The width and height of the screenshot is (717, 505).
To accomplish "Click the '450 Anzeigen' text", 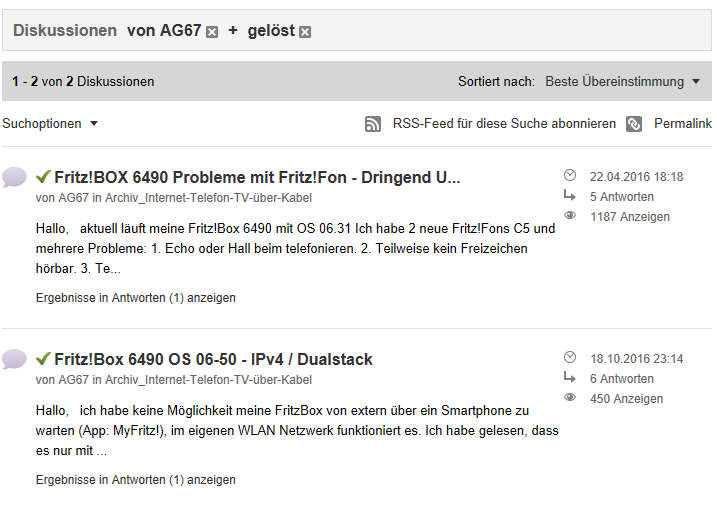I will pyautogui.click(x=626, y=399).
